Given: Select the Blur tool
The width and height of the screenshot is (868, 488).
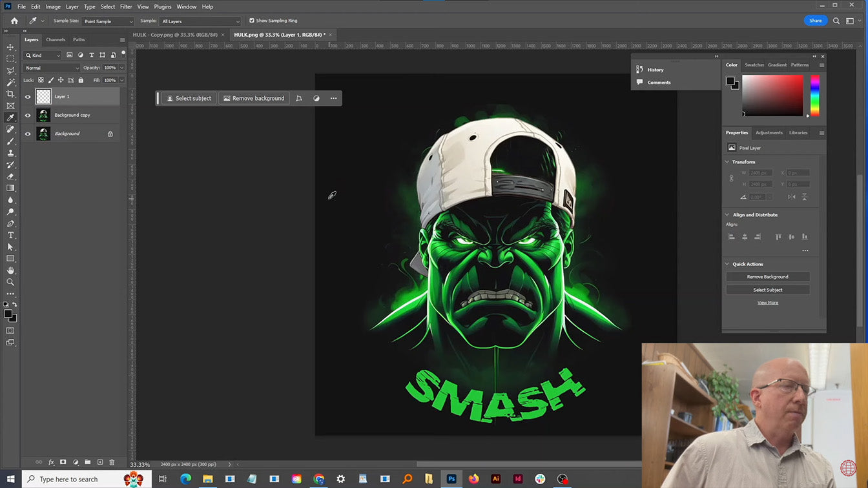Looking at the screenshot, I should click(x=10, y=200).
